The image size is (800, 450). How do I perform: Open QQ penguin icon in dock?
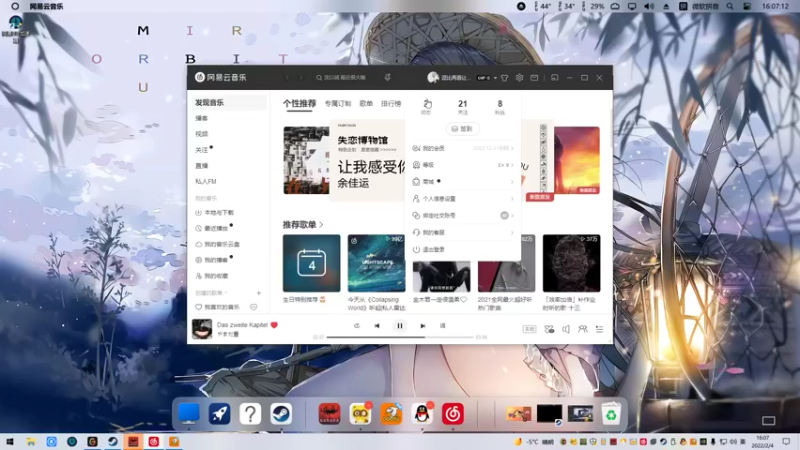tap(422, 414)
